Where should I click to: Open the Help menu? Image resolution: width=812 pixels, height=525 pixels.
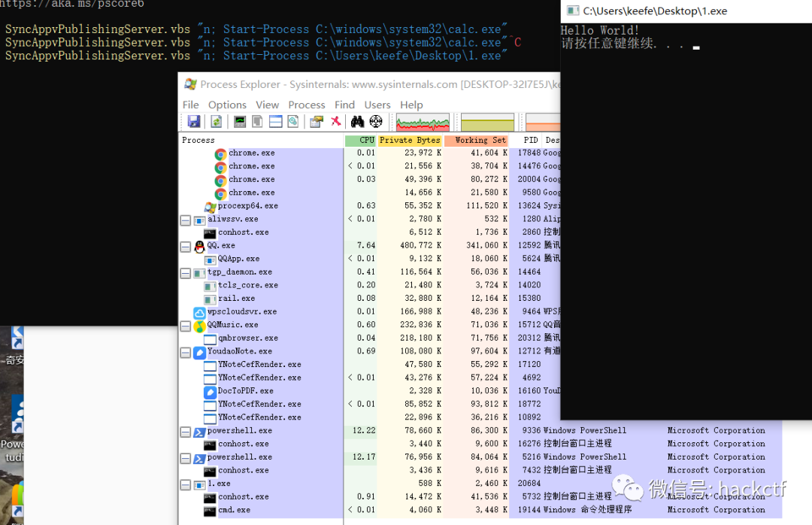(x=411, y=105)
